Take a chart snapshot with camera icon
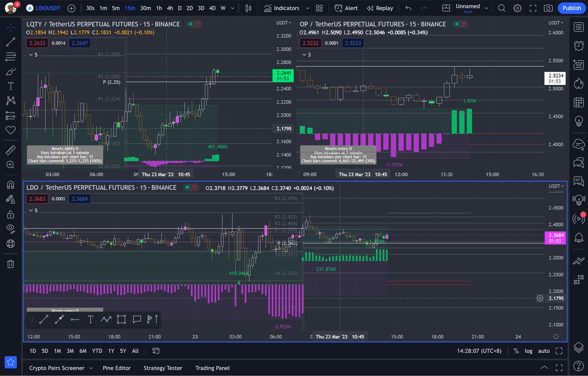This screenshot has width=588, height=376. click(x=548, y=8)
